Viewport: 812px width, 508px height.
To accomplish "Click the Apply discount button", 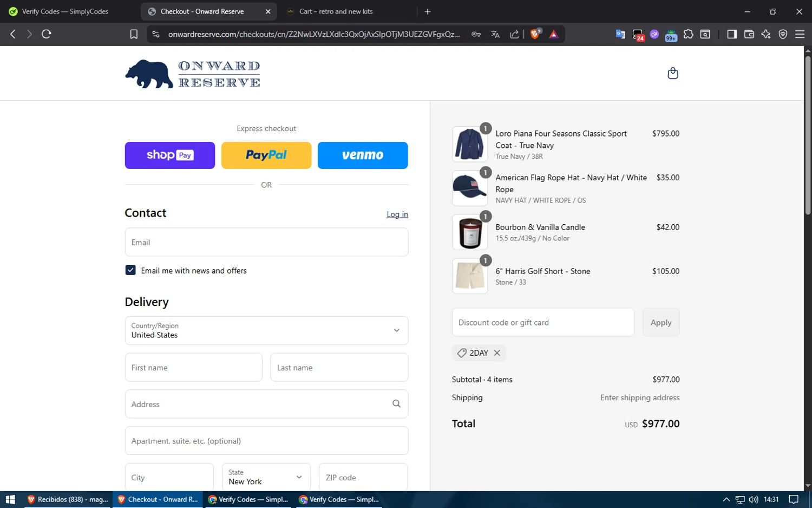I will coord(661,322).
